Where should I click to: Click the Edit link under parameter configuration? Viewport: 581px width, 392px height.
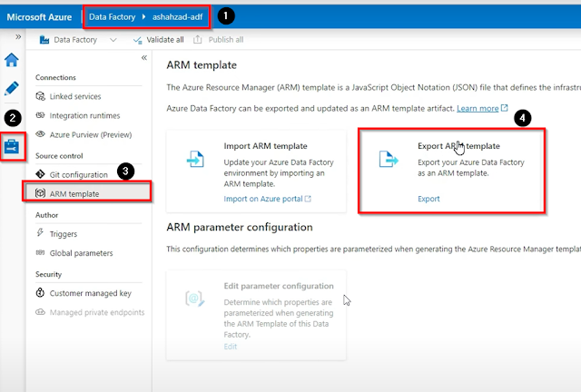click(x=230, y=347)
